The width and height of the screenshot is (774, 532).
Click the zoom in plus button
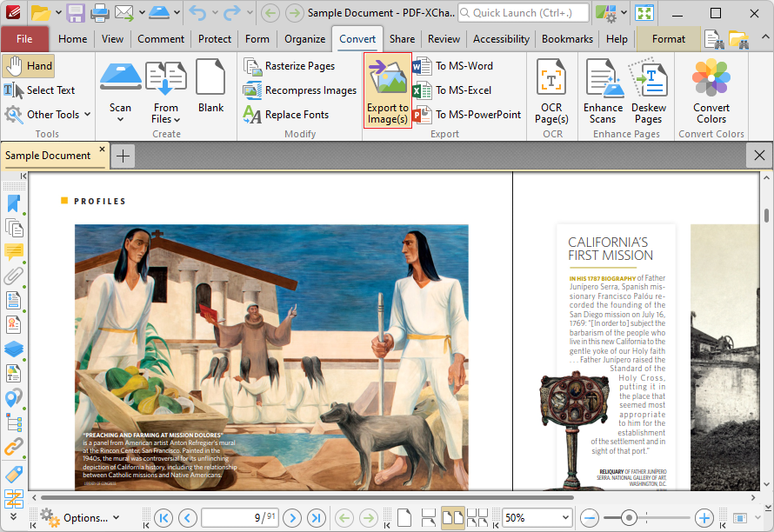pos(704,518)
